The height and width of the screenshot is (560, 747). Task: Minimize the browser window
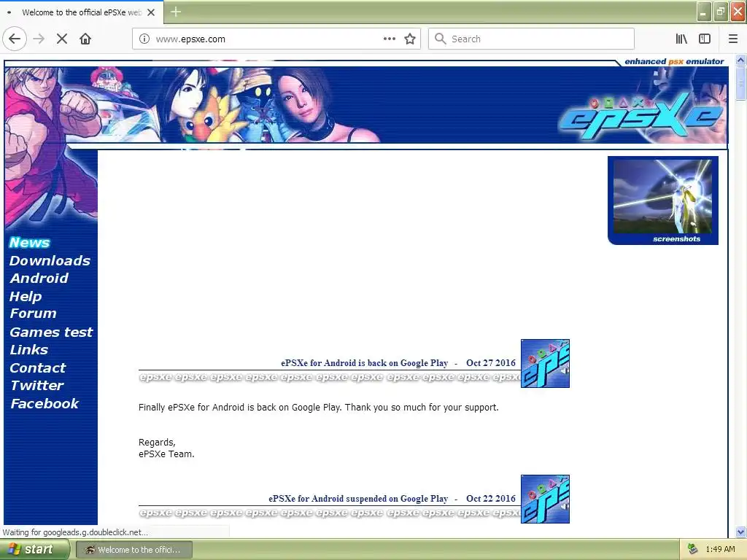[x=704, y=12]
